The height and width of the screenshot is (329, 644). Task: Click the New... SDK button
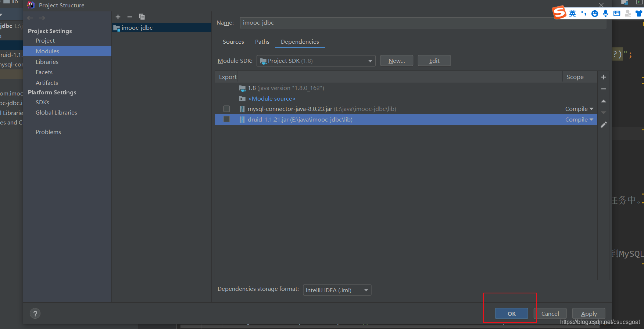click(x=397, y=61)
